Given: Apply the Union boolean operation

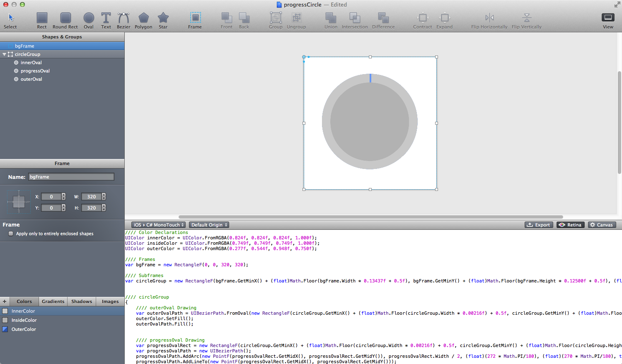Looking at the screenshot, I should (331, 21).
